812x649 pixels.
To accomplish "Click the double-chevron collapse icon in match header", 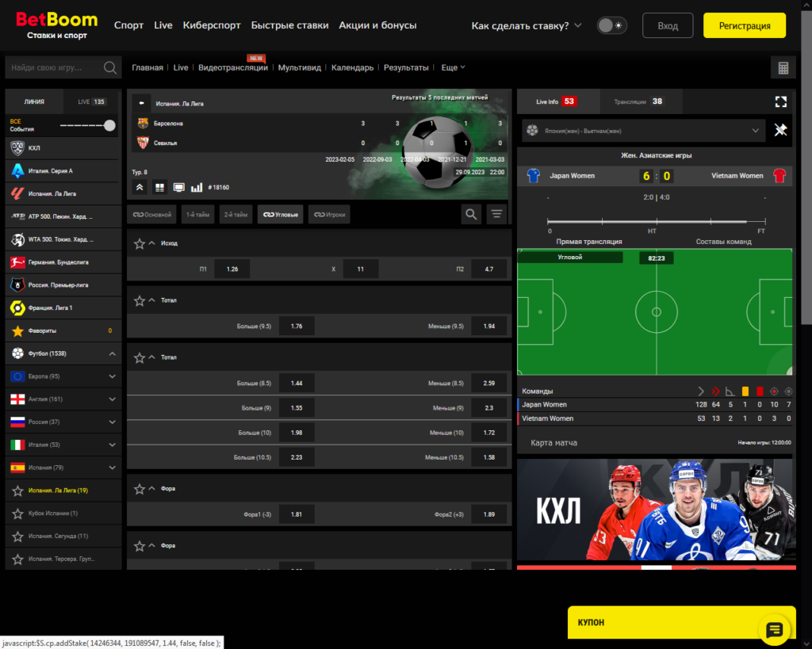I will [140, 187].
